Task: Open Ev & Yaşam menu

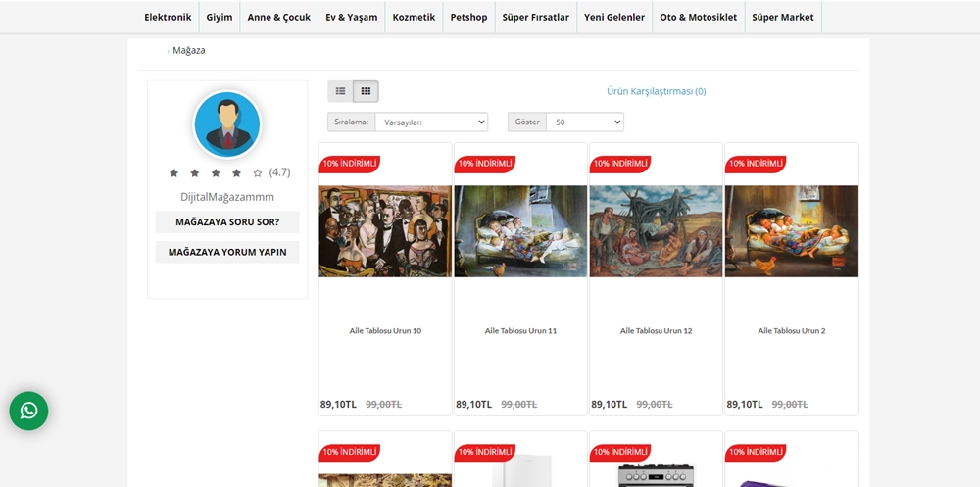Action: coord(351,17)
